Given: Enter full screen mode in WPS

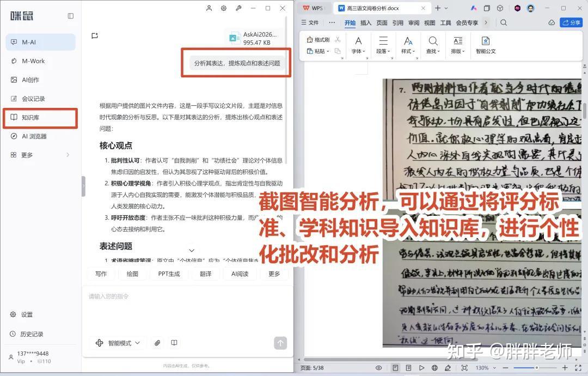Looking at the screenshot, I should tap(578, 368).
